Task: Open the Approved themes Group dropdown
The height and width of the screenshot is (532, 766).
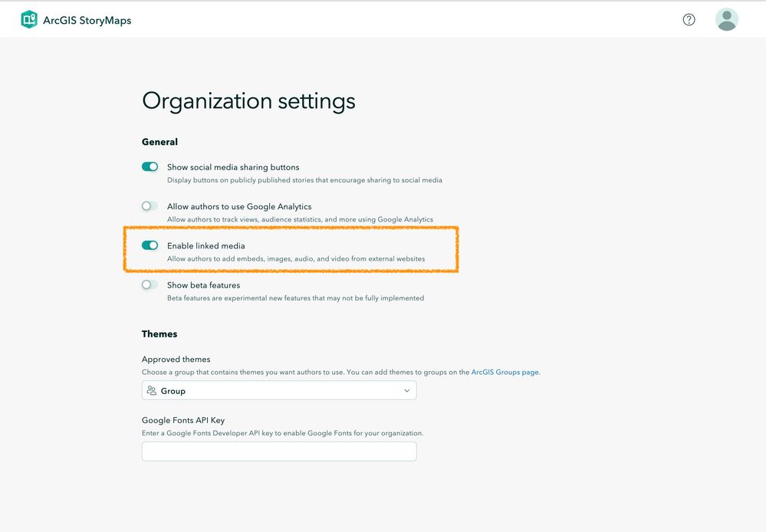Action: (279, 391)
